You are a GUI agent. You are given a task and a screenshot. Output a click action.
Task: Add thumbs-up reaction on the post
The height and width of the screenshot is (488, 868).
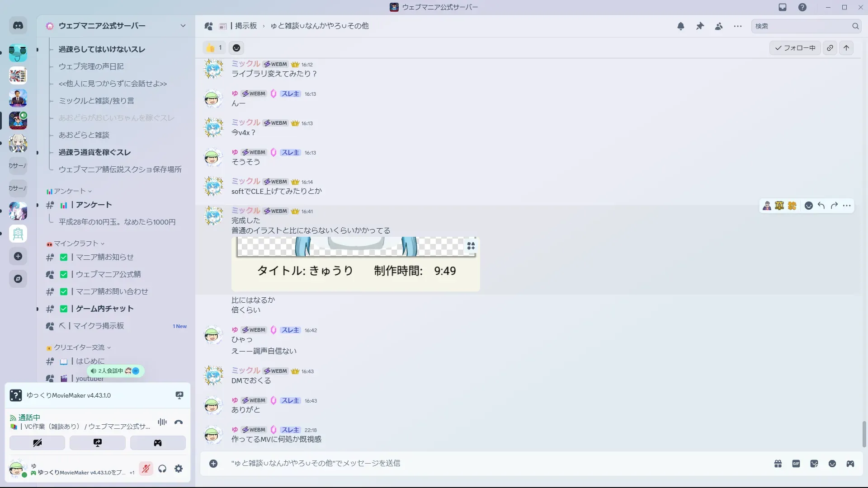(x=214, y=48)
